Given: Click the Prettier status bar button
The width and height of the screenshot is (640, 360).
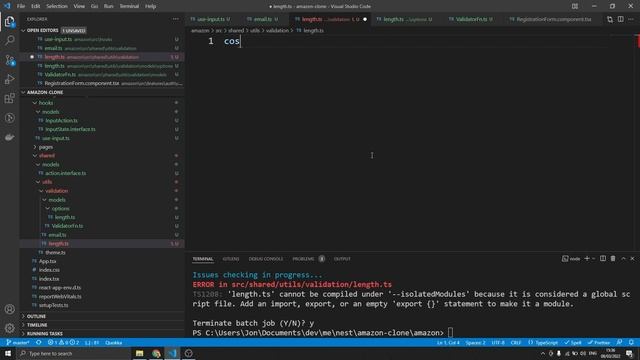Looking at the screenshot, I should [599, 342].
